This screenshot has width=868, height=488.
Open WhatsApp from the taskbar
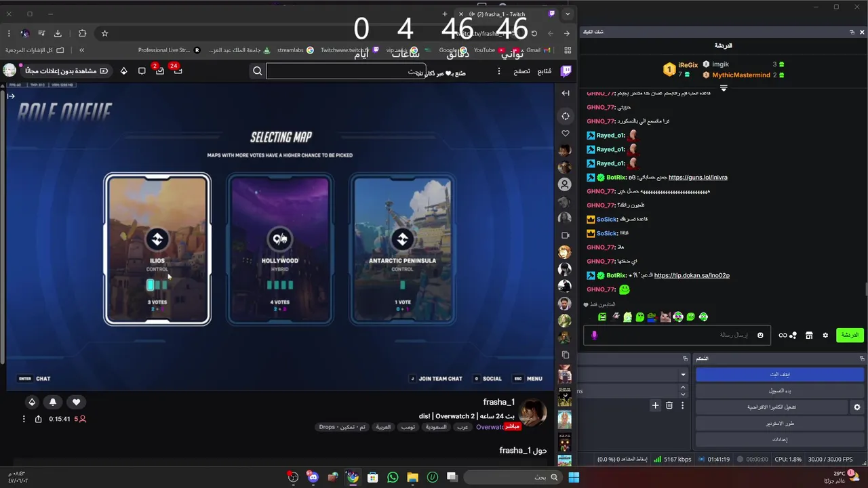393,477
